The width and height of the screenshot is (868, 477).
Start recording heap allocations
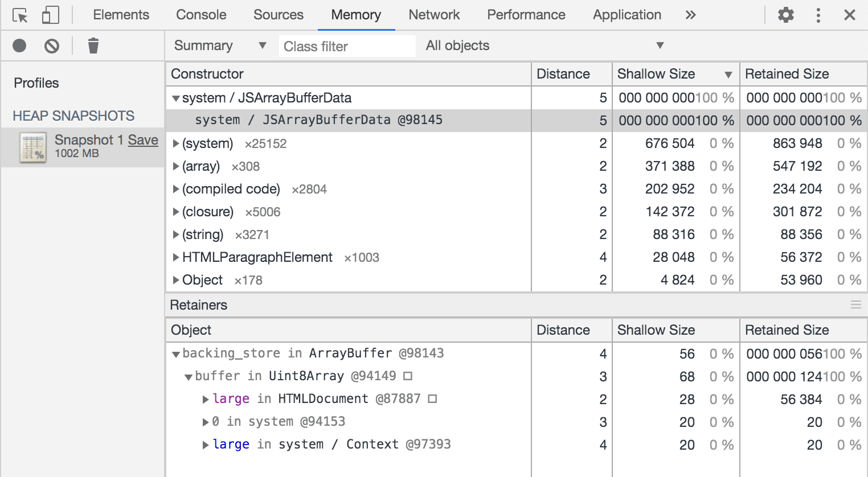click(19, 46)
